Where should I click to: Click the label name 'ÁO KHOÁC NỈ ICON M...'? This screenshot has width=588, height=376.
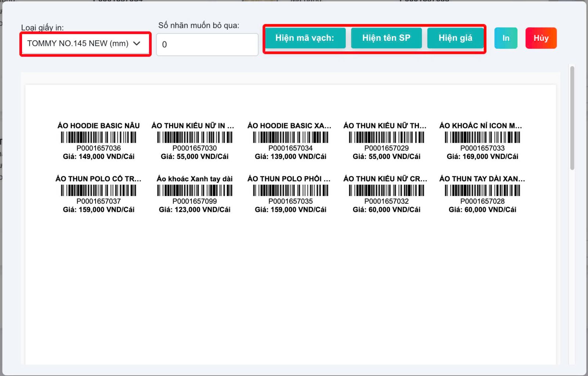[481, 126]
